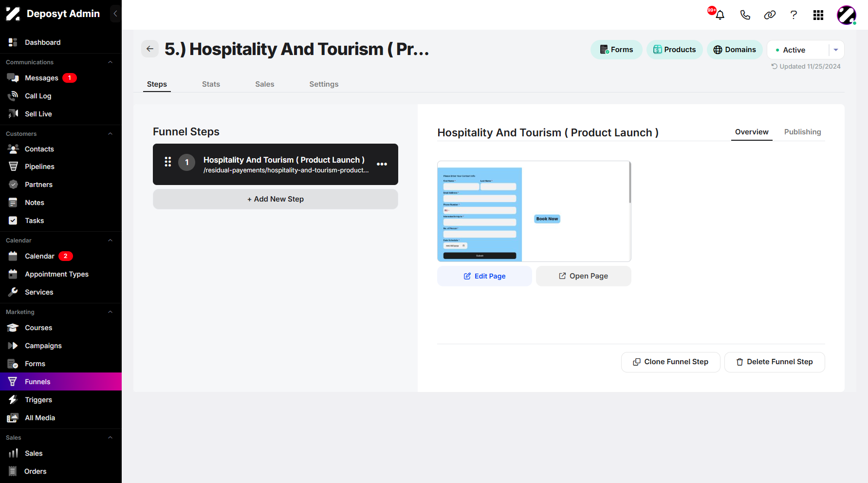Collapse the Customers section
Image resolution: width=868 pixels, height=483 pixels.
pyautogui.click(x=110, y=134)
